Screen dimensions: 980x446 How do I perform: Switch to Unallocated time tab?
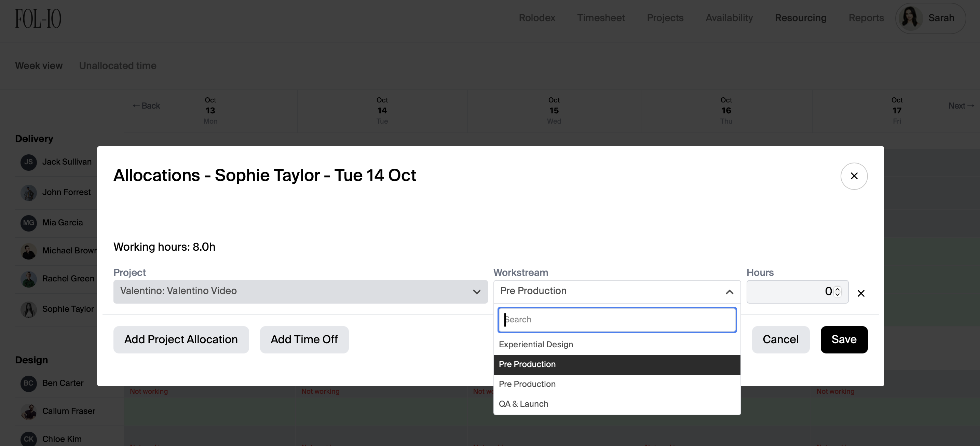(118, 66)
